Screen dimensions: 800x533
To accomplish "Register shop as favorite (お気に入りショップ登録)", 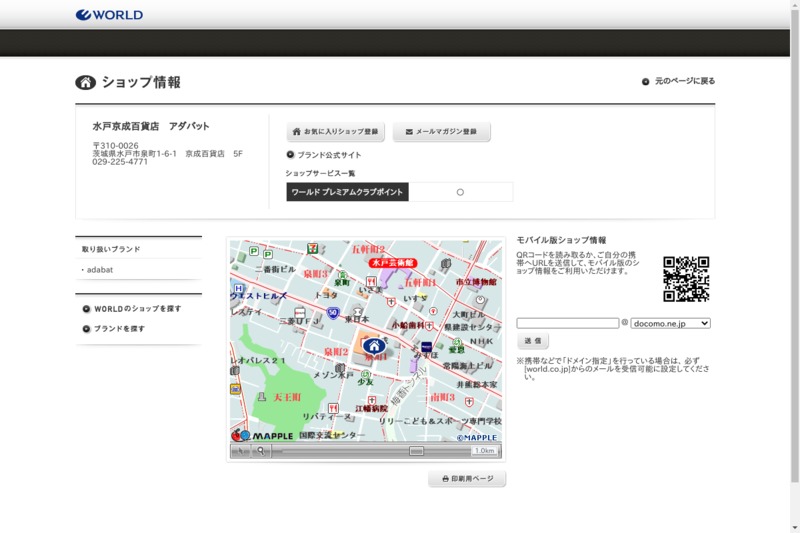I will (335, 132).
